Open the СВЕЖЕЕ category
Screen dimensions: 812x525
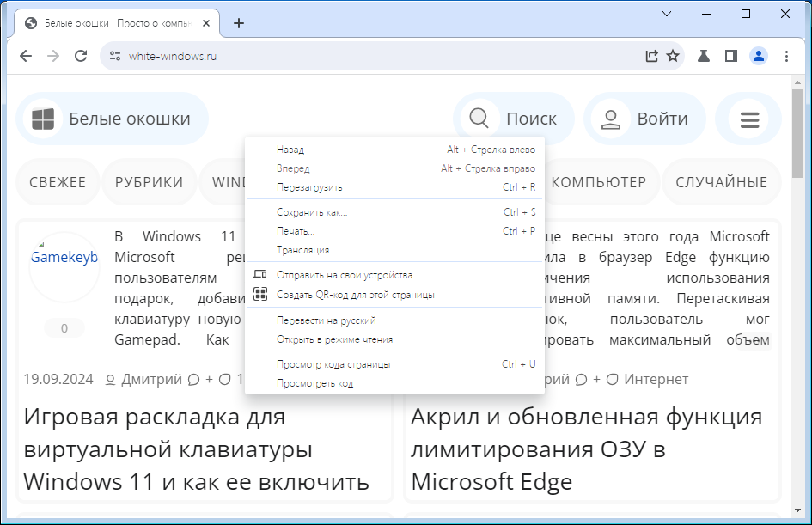tap(58, 182)
